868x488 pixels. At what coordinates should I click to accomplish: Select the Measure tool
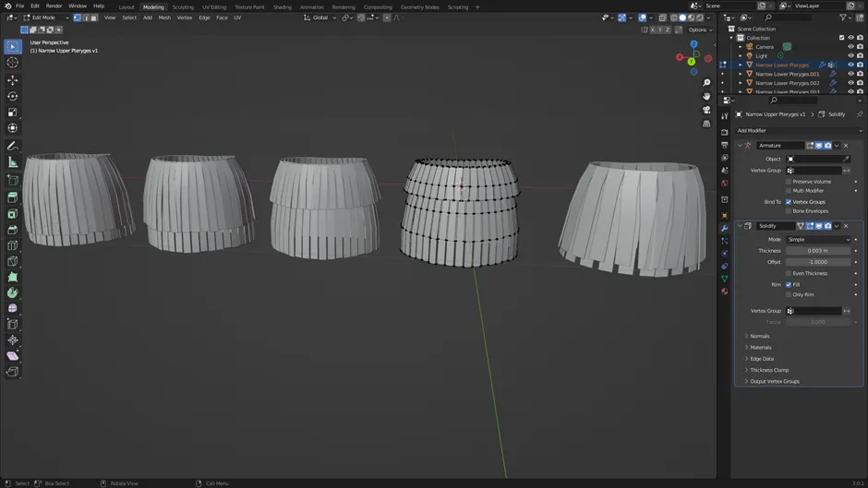click(12, 162)
